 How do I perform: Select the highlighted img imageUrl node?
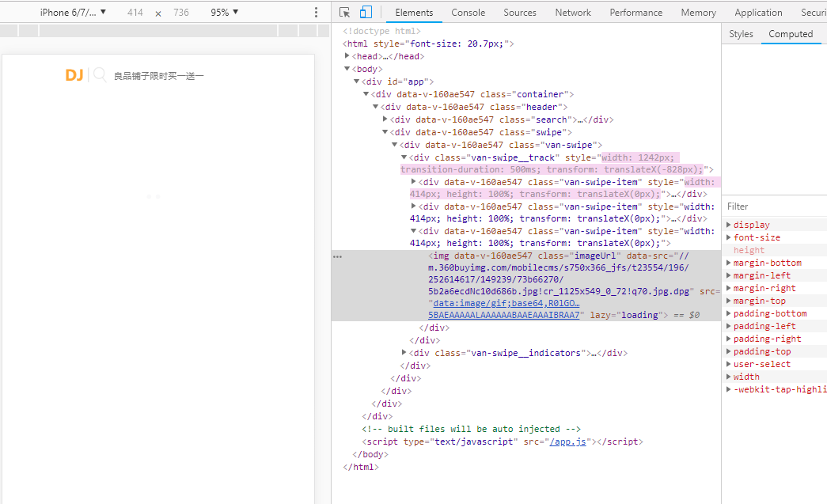coord(526,285)
